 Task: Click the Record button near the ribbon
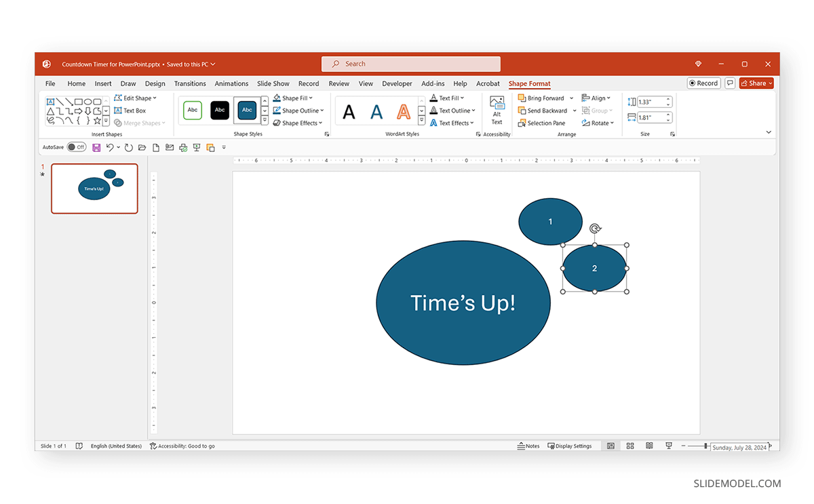point(703,83)
